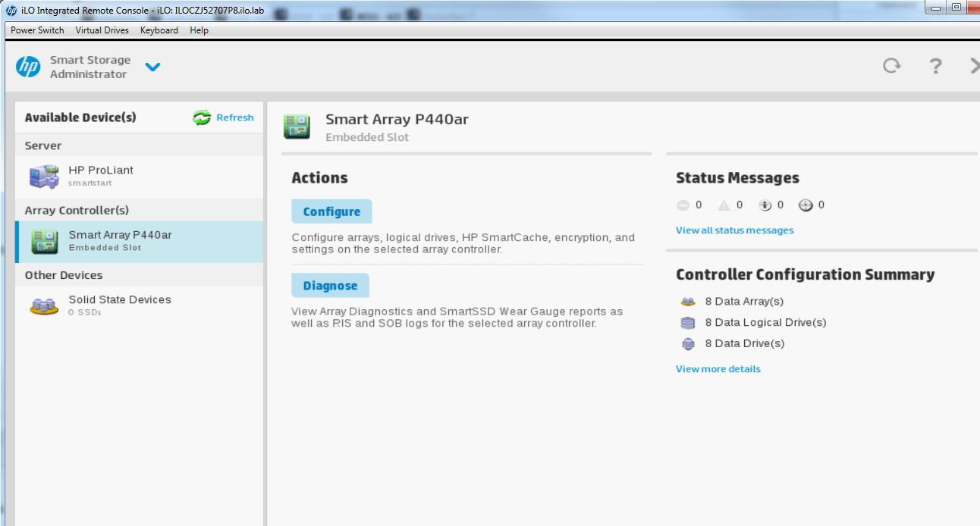Screen dimensions: 980x526
Task: Open help via the question mark icon
Action: coord(935,66)
